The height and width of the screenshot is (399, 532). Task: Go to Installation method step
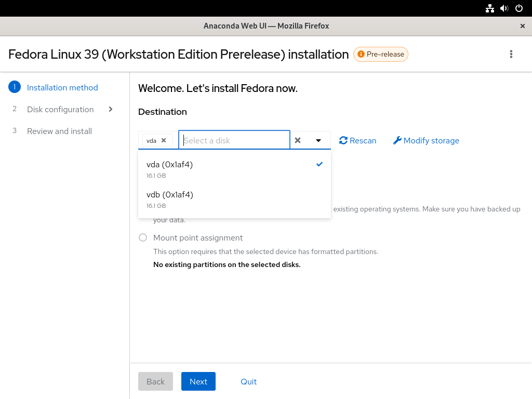pyautogui.click(x=62, y=87)
